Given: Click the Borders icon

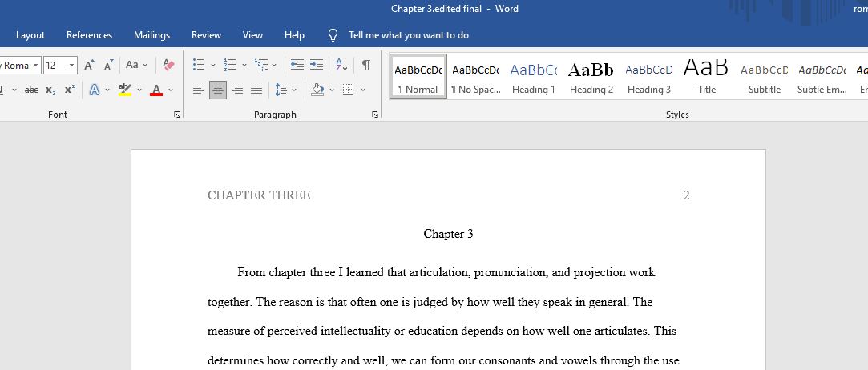Looking at the screenshot, I should point(348,90).
